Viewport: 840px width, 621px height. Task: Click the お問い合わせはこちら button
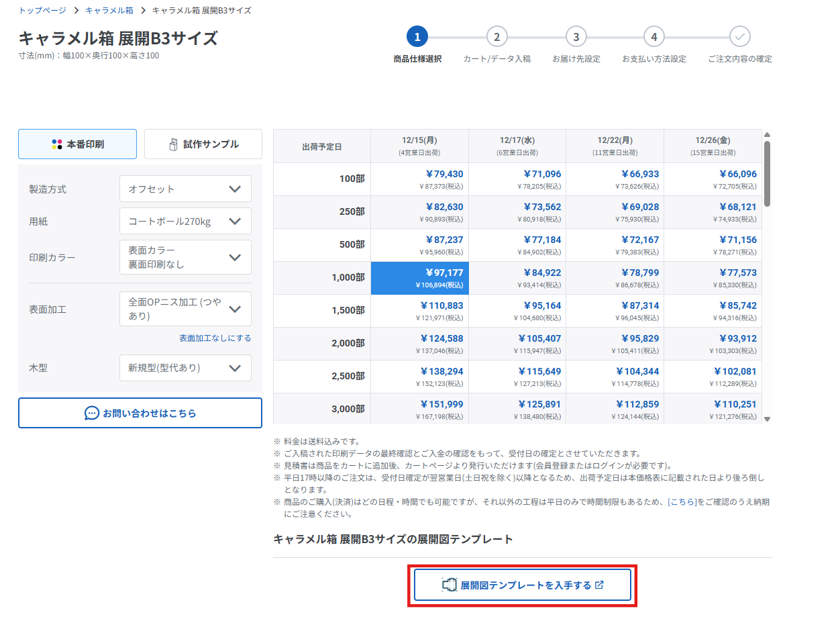click(x=140, y=413)
